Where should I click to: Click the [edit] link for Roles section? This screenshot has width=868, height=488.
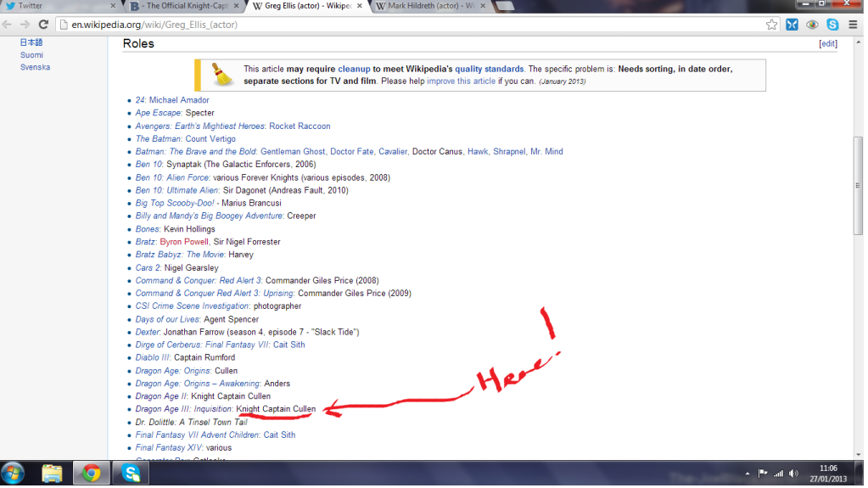click(827, 43)
